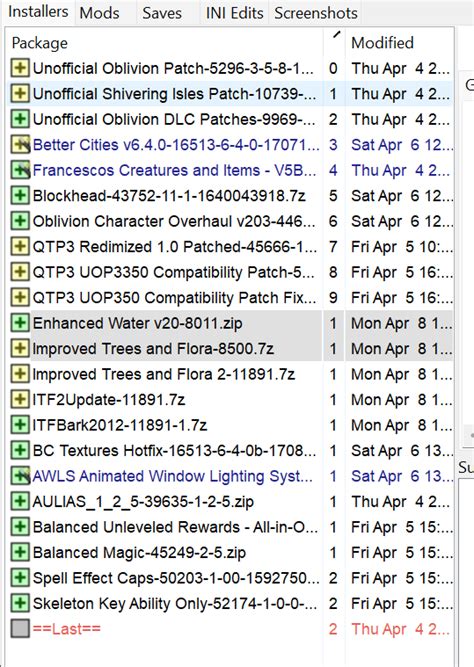The height and width of the screenshot is (667, 474).
Task: Click the Balanced Unleveled Rewards status icon
Action: pos(20,527)
